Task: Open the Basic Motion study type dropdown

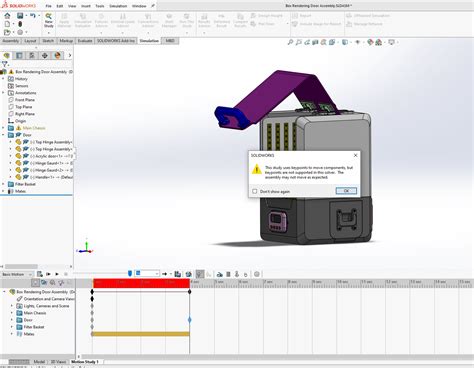Action: [17, 274]
